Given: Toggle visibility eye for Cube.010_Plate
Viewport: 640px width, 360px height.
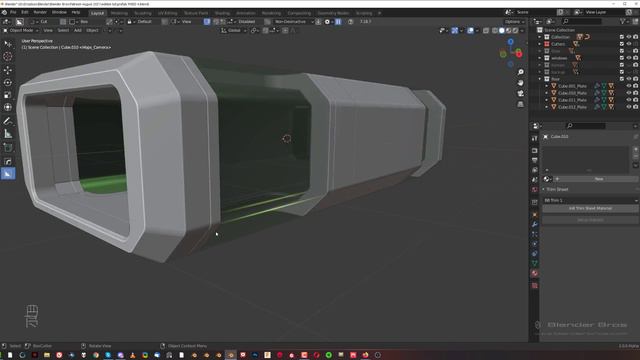Looking at the screenshot, I should tap(629, 93).
